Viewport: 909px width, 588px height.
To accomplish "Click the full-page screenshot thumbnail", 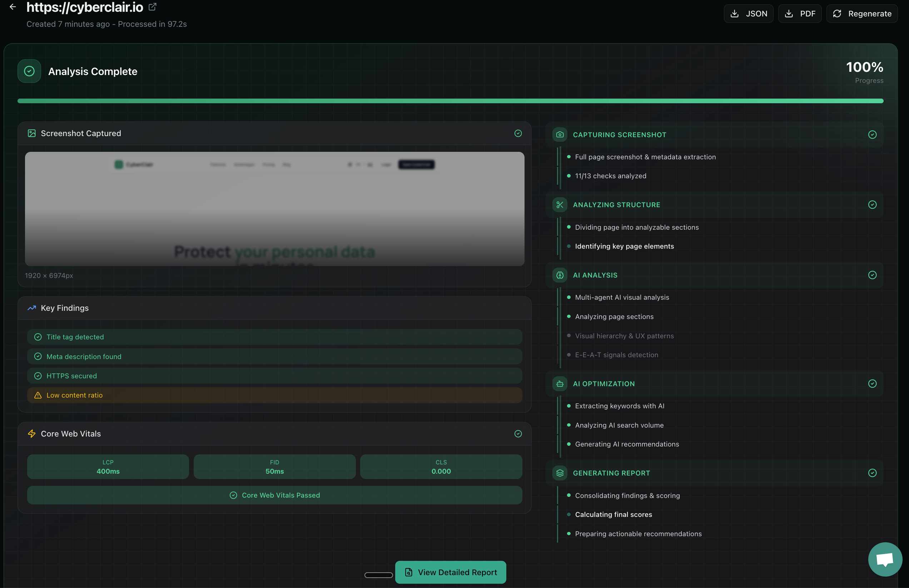I will pyautogui.click(x=275, y=209).
